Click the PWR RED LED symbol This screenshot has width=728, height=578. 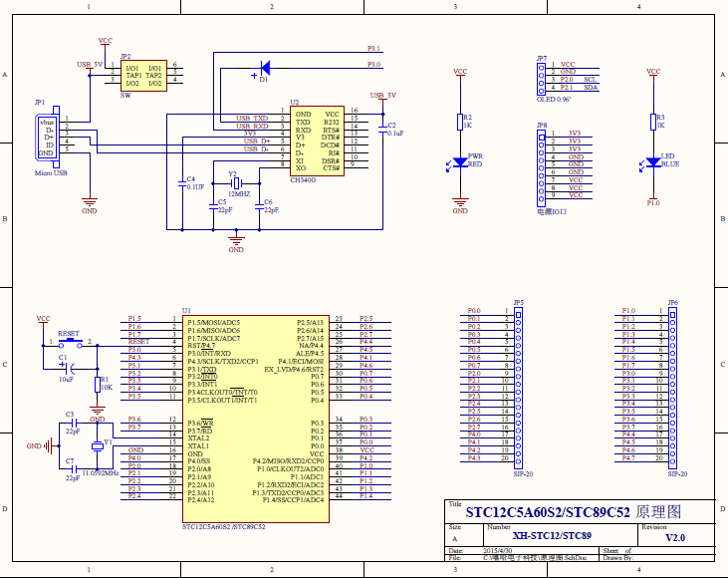click(x=460, y=162)
